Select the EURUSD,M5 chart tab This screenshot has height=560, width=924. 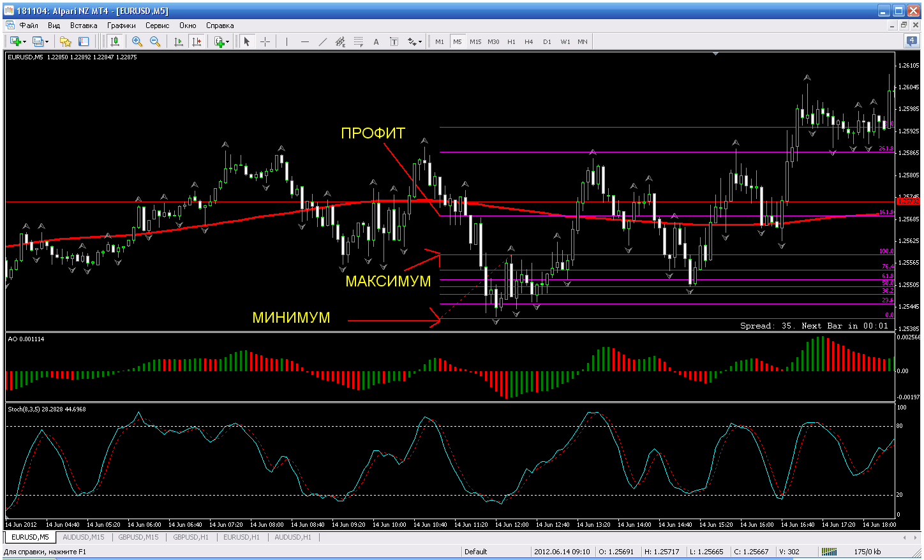pyautogui.click(x=30, y=537)
